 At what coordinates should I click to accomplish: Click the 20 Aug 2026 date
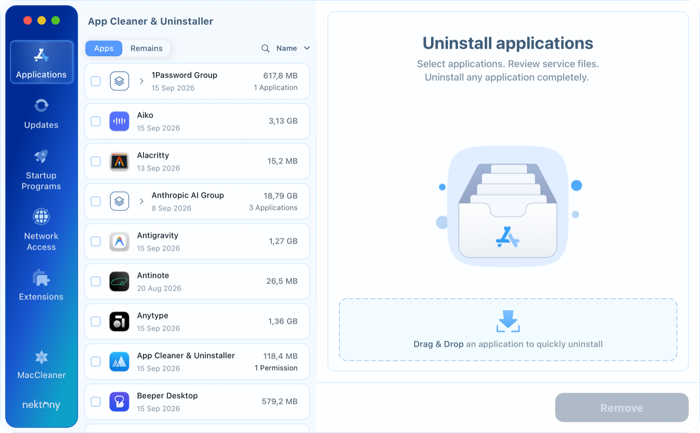[x=159, y=288]
